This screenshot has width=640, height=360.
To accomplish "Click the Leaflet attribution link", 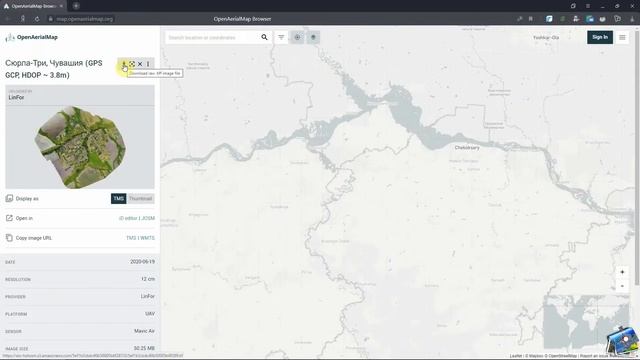I will pos(516,356).
